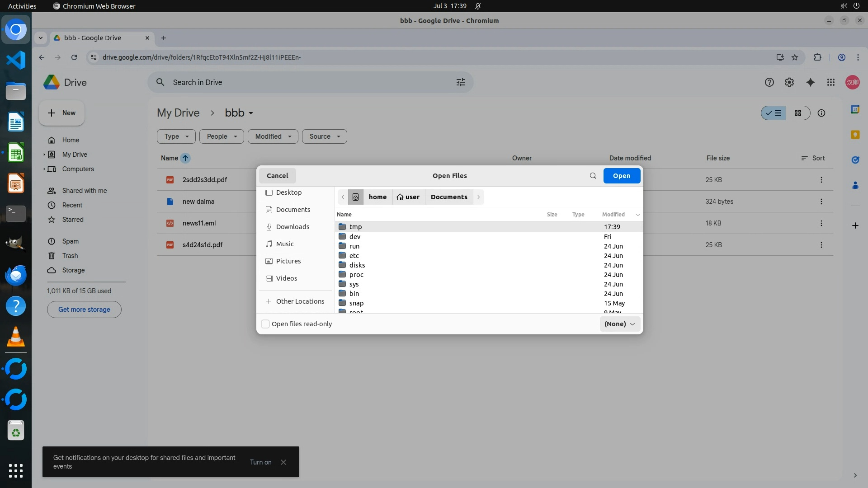868x488 pixels.
Task: Open the Type filter dropdown
Action: (176, 136)
